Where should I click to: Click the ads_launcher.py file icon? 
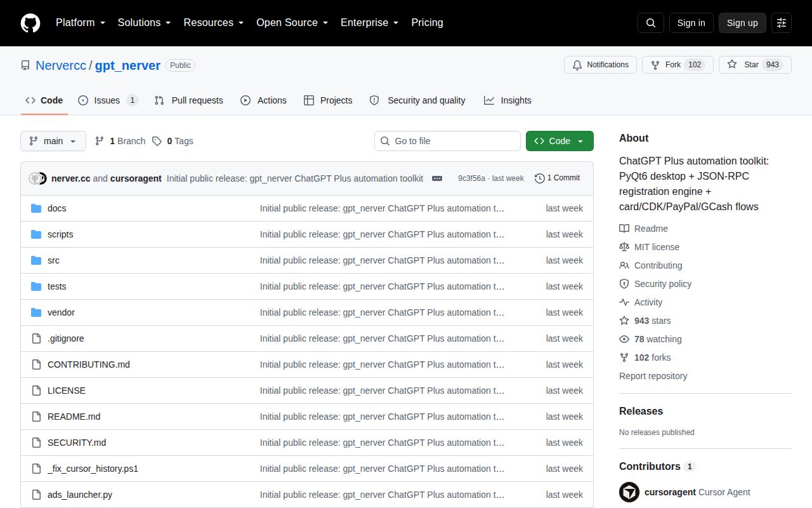click(36, 495)
